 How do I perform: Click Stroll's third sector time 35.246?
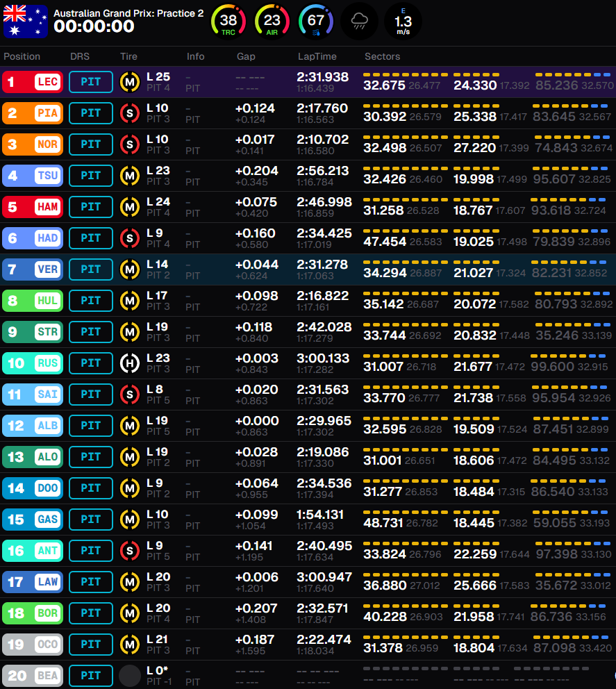click(557, 335)
